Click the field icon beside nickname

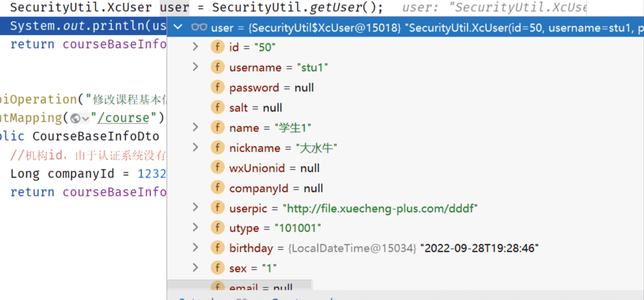coord(217,148)
